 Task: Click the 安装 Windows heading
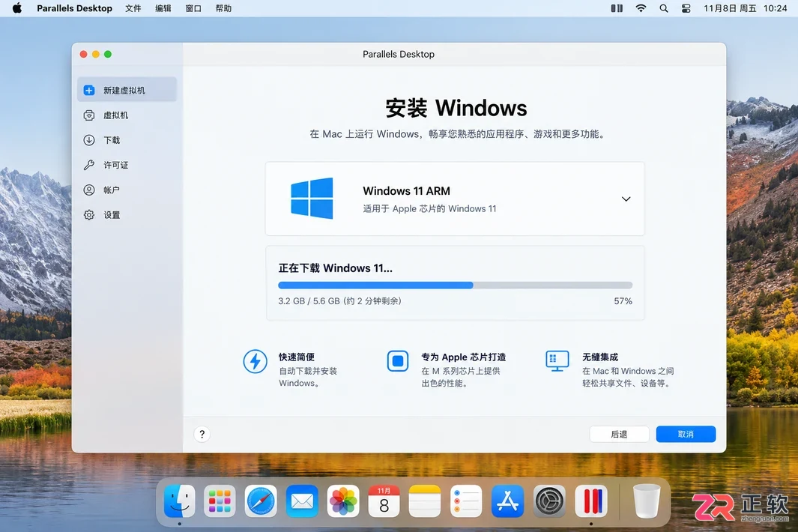(456, 108)
